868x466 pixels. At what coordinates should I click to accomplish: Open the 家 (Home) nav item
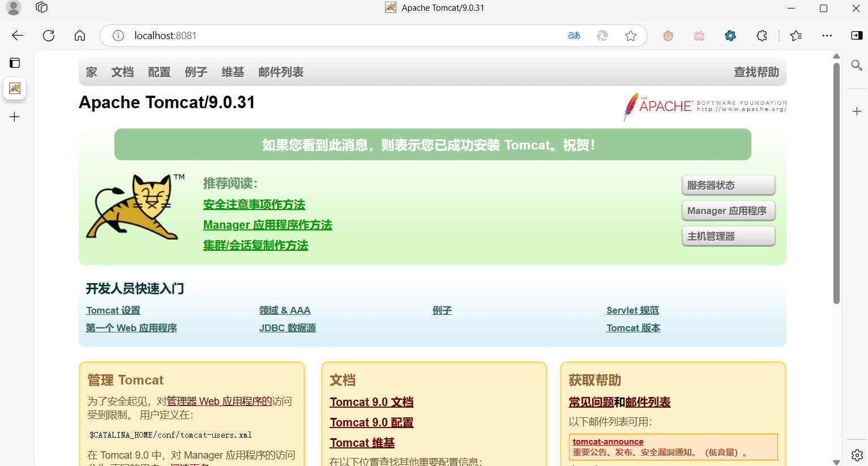click(x=91, y=72)
